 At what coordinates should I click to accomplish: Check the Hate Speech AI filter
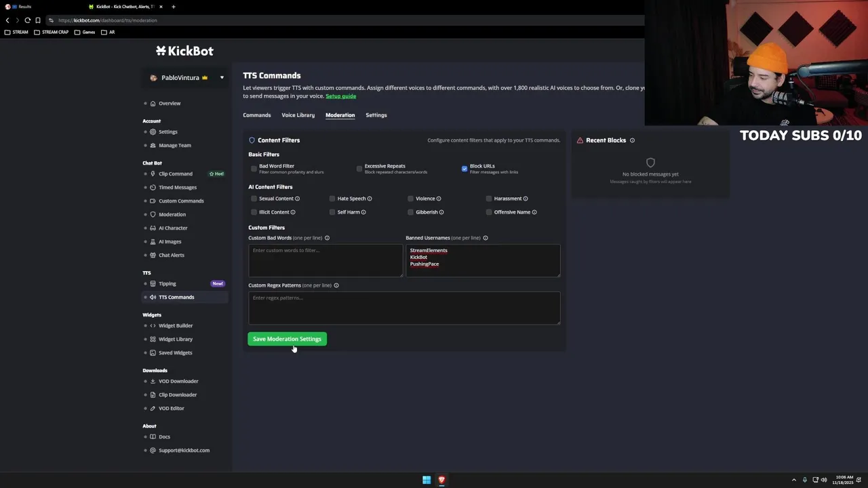tap(332, 199)
